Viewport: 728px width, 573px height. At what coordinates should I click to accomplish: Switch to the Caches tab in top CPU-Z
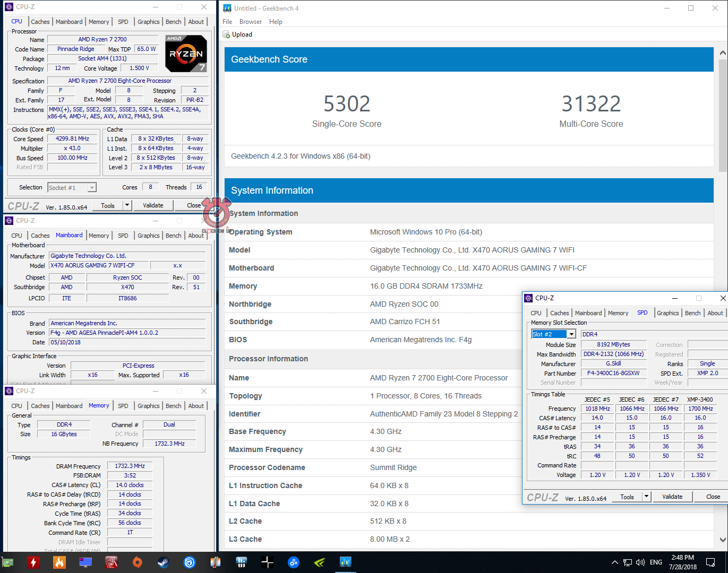(x=40, y=22)
